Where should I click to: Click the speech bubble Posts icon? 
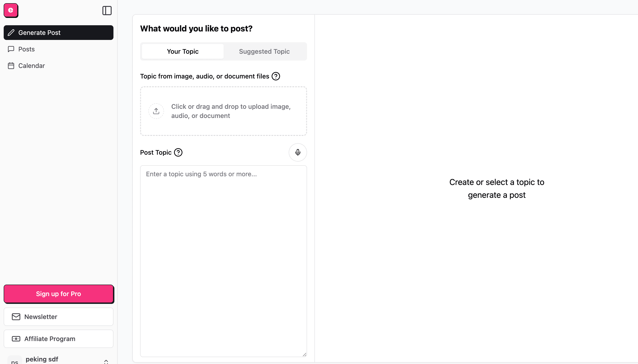tap(11, 49)
